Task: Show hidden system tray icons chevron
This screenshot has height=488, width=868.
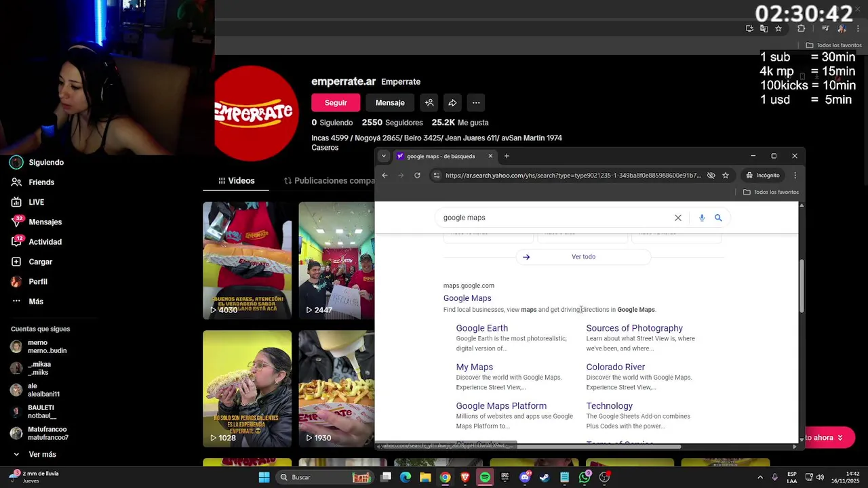Action: click(759, 477)
